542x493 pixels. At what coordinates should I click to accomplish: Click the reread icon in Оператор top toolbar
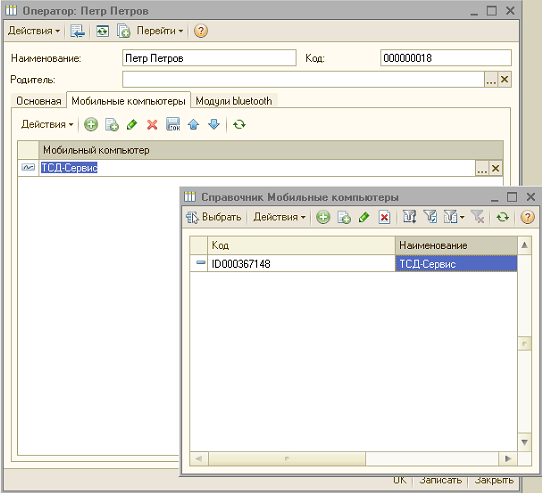click(x=102, y=31)
